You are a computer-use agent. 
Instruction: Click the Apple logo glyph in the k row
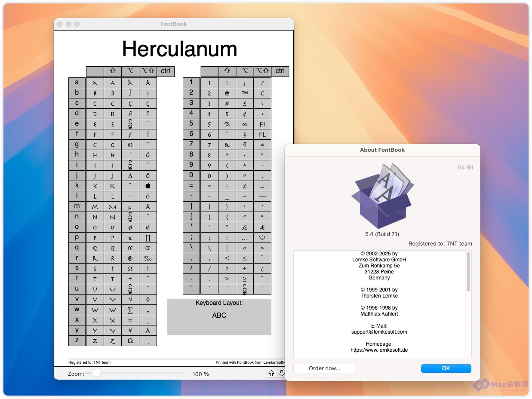click(x=148, y=186)
